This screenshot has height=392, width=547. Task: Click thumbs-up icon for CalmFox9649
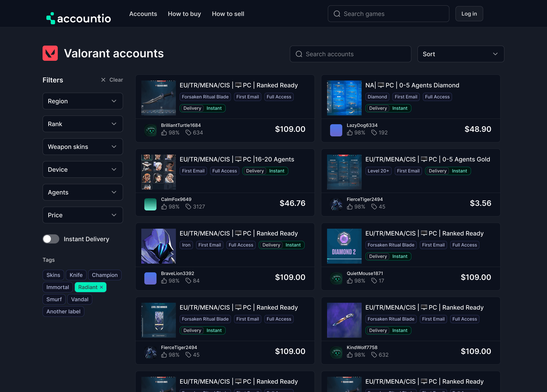tap(164, 207)
